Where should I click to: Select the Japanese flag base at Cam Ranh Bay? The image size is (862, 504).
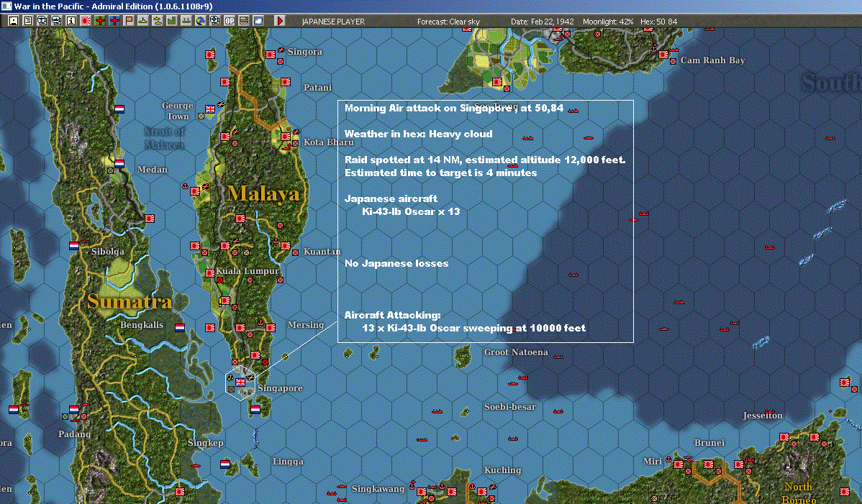point(663,55)
